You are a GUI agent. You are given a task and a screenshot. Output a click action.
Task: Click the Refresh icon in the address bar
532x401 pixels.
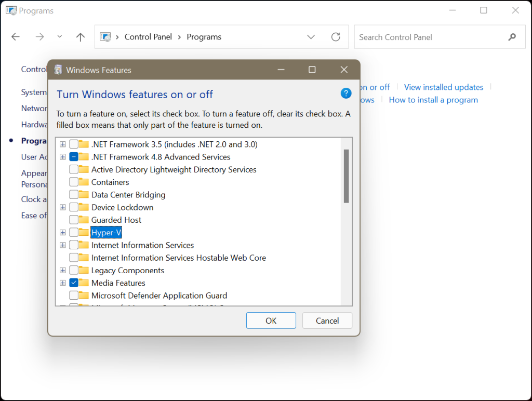335,36
